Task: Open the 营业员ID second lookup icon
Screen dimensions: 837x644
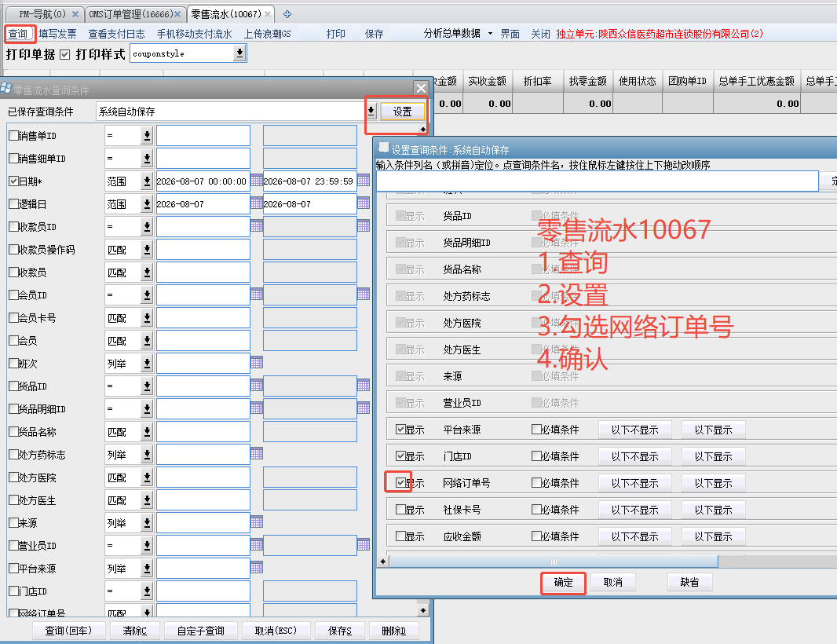Action: coord(364,545)
